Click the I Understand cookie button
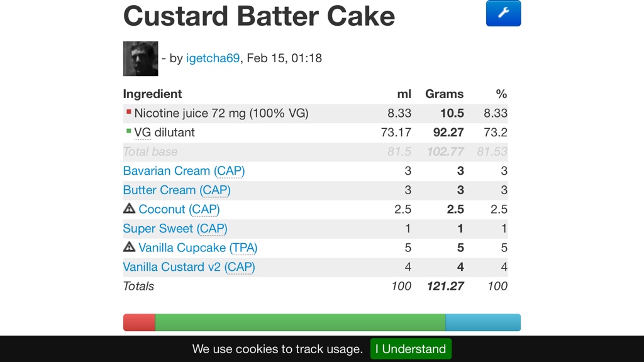This screenshot has width=644, height=362. pos(411,349)
